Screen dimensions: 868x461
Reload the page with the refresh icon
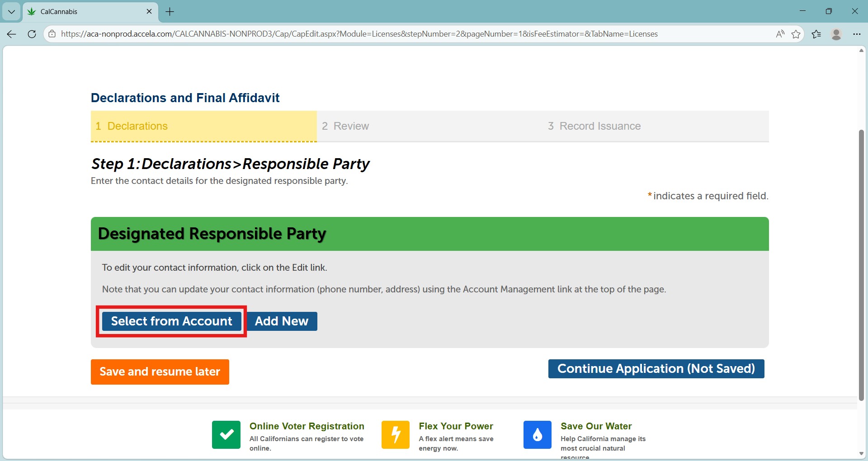pyautogui.click(x=32, y=34)
